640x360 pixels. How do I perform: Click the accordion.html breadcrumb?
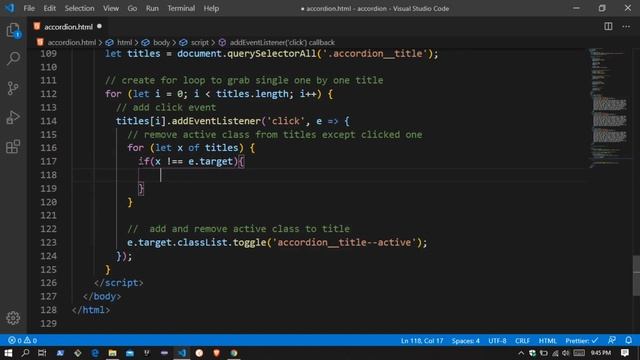pyautogui.click(x=67, y=42)
